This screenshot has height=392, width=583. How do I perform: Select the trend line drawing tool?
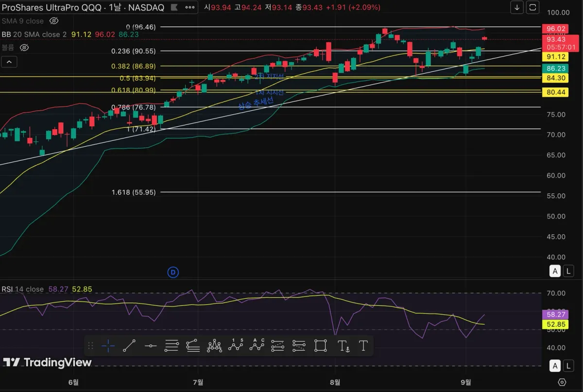point(129,346)
